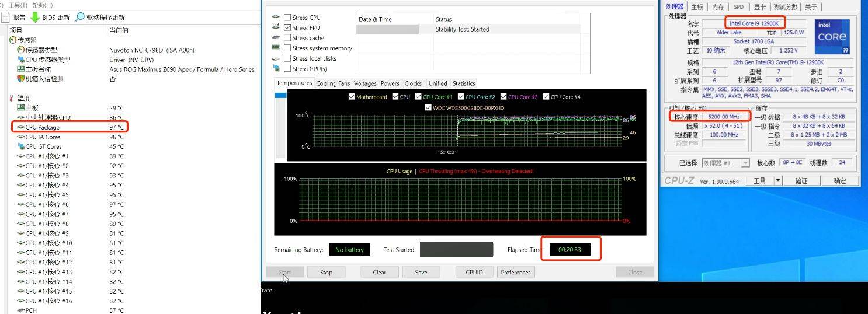The height and width of the screenshot is (314, 868).
Task: Click the 温度 thermometer icon
Action: coord(13,98)
